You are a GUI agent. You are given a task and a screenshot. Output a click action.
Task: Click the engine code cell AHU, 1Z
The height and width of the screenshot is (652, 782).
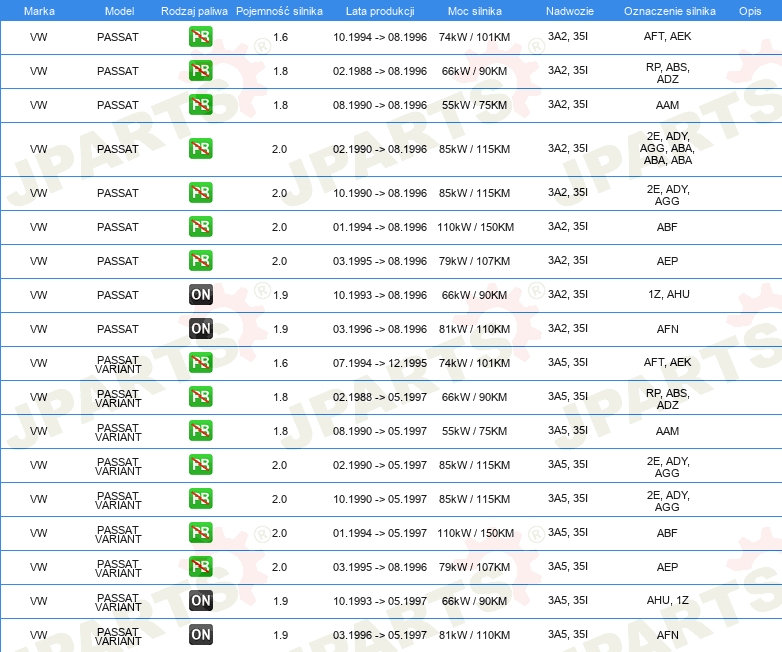point(667,600)
